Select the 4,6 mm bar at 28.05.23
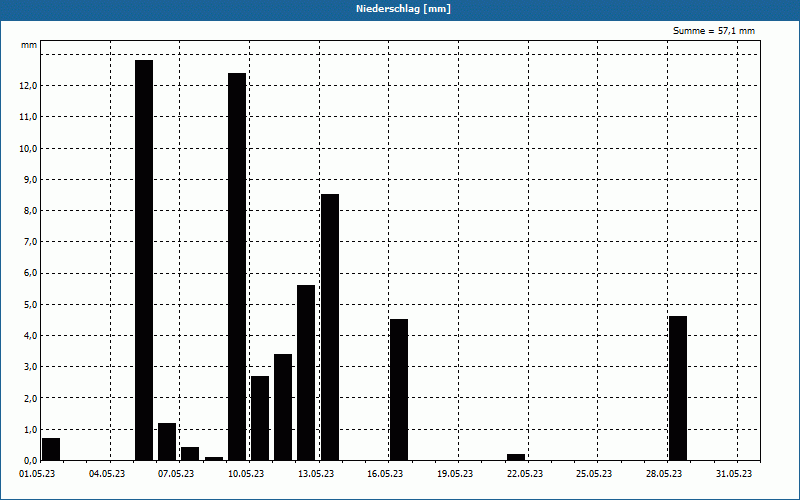The image size is (800, 500). click(678, 388)
